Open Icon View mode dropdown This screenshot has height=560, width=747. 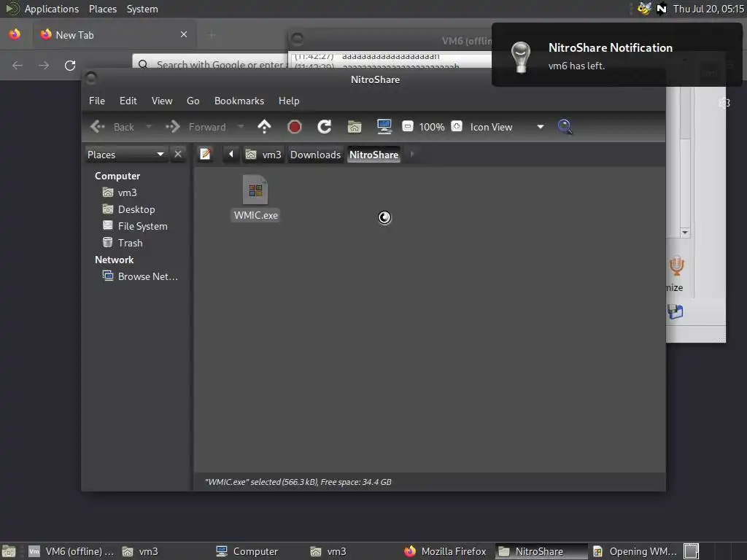pyautogui.click(x=507, y=127)
